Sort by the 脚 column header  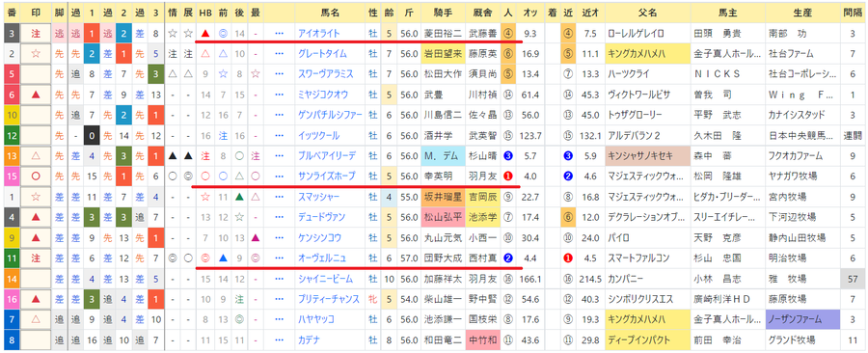tap(59, 13)
